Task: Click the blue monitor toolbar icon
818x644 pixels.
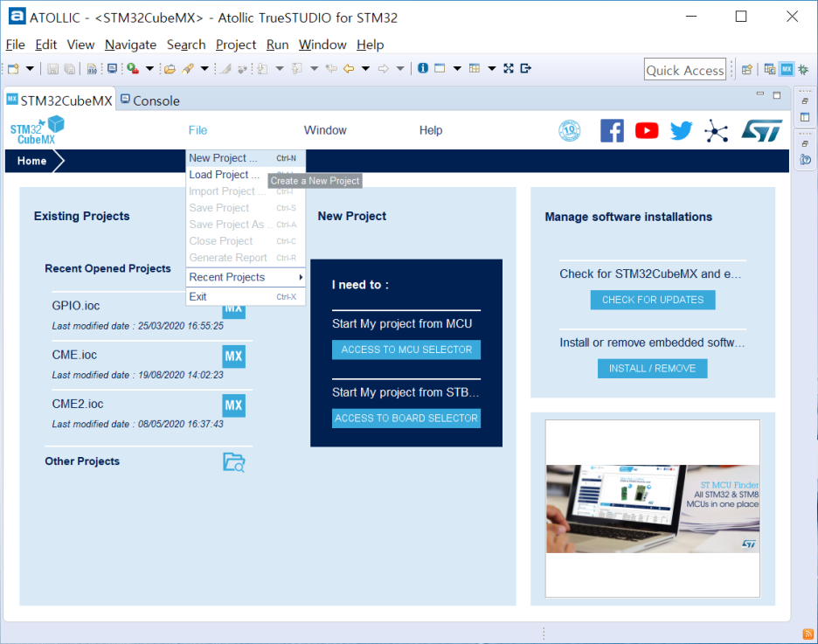Action: (x=112, y=68)
